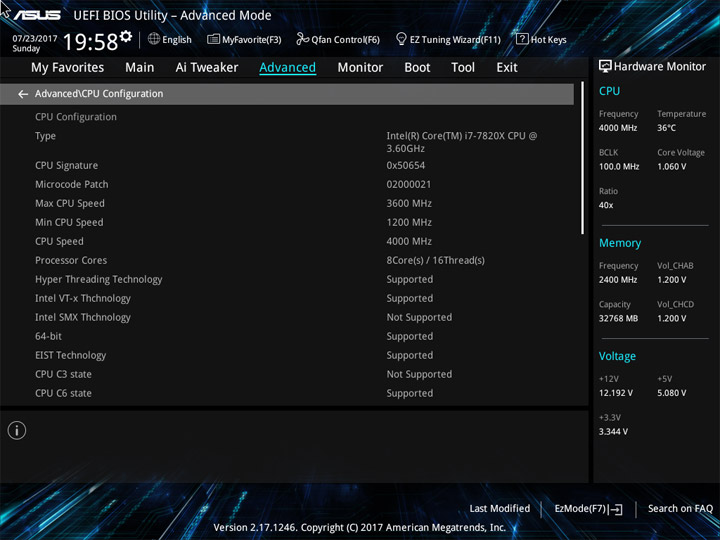Switch to the Main tab
Image resolution: width=720 pixels, height=540 pixels.
tap(140, 68)
